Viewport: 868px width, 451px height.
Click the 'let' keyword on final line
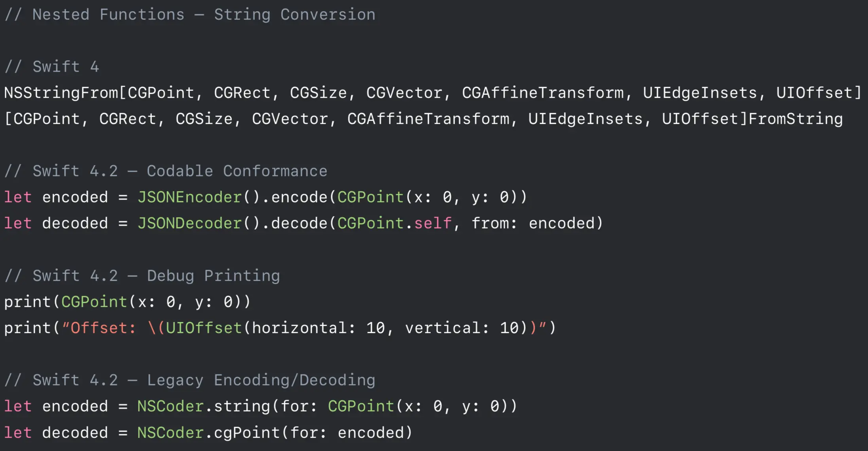18,432
